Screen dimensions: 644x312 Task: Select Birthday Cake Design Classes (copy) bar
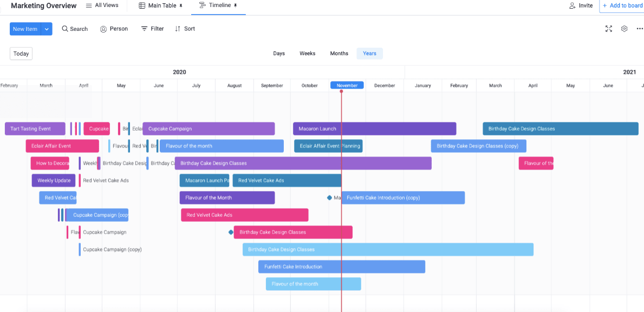[x=478, y=146]
